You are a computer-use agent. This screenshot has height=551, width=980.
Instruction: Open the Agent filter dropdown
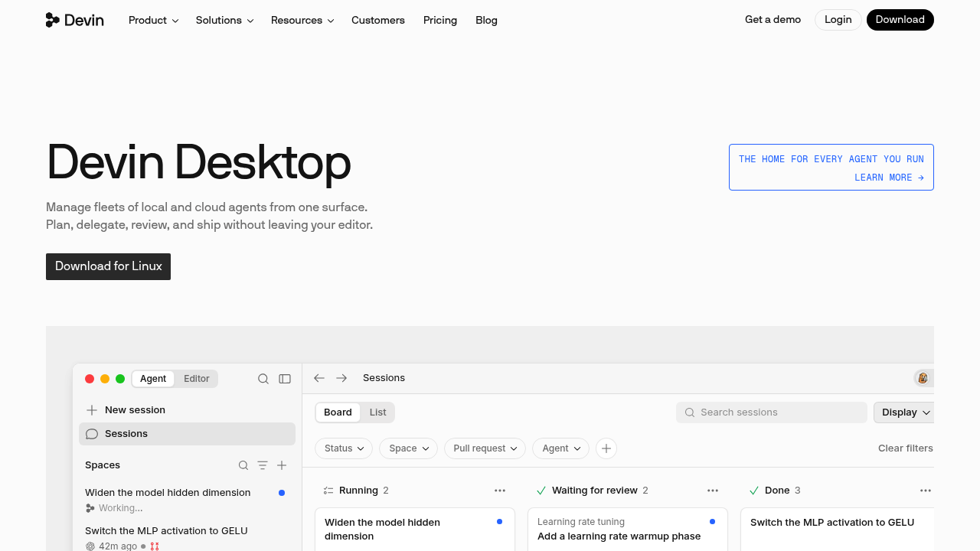(x=560, y=448)
